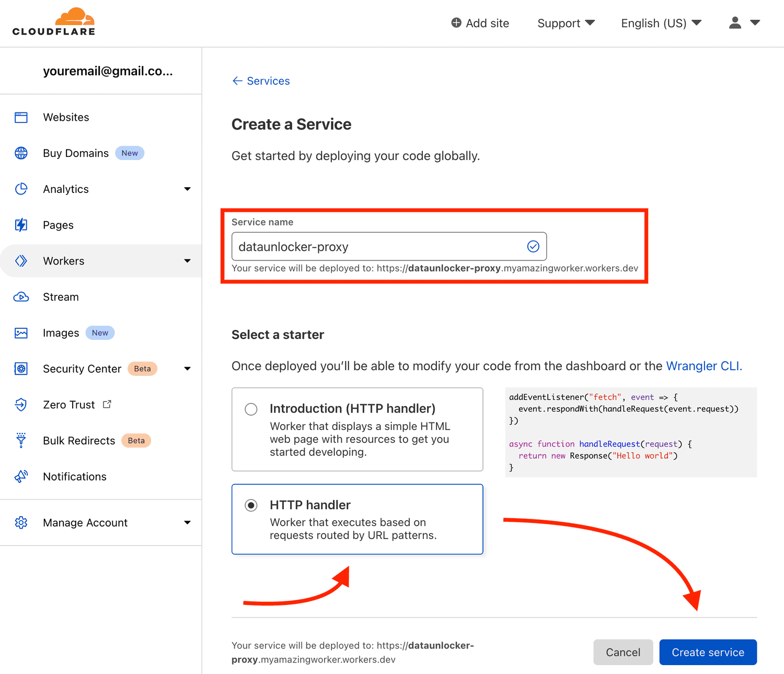
Task: Open the Wrangler CLI link
Action: coord(703,366)
